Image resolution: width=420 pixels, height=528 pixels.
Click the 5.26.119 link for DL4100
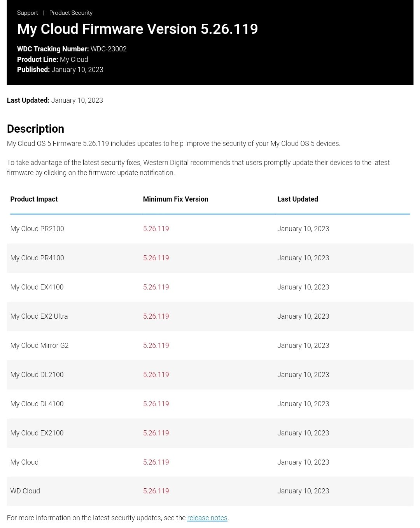click(156, 404)
